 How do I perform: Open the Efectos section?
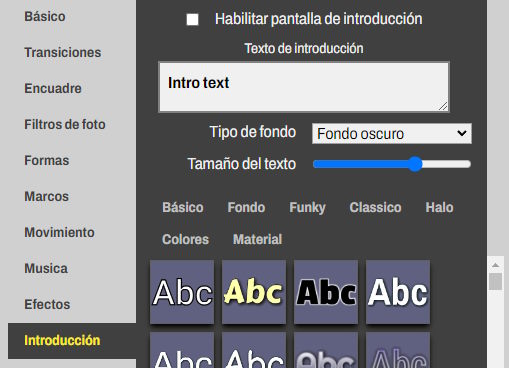click(x=47, y=304)
